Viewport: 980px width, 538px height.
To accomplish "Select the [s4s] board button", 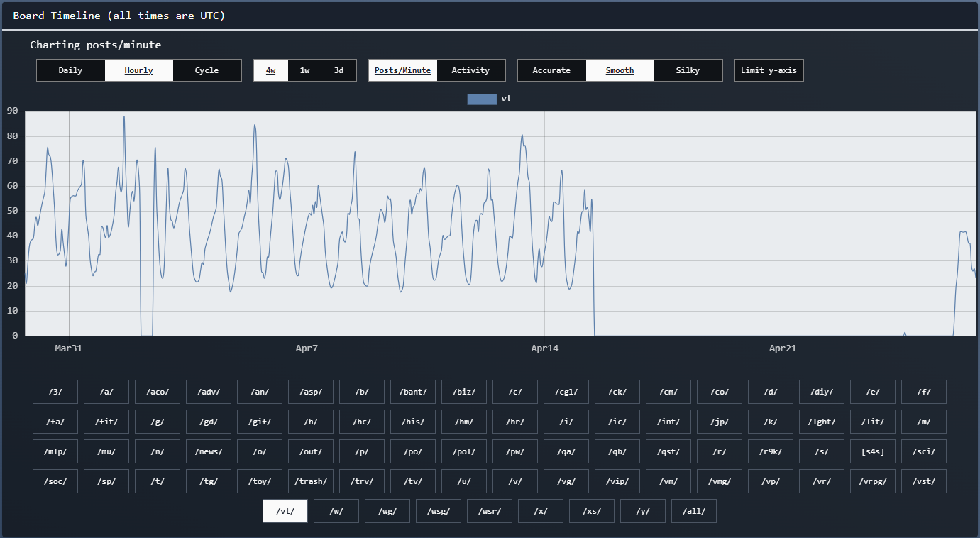I will [x=873, y=451].
